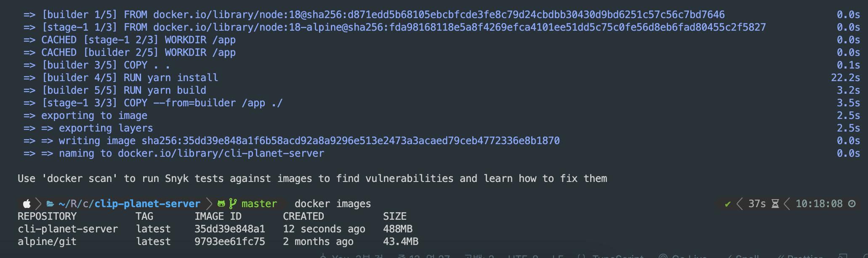Click the hourglass icon after 37s
Viewport: 868px width, 258px height.
pos(775,204)
